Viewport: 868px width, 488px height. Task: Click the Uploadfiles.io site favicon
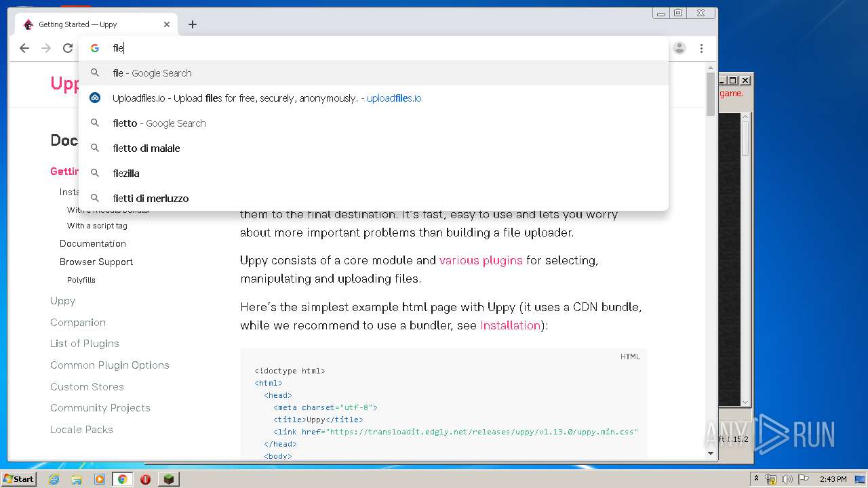(x=95, y=98)
